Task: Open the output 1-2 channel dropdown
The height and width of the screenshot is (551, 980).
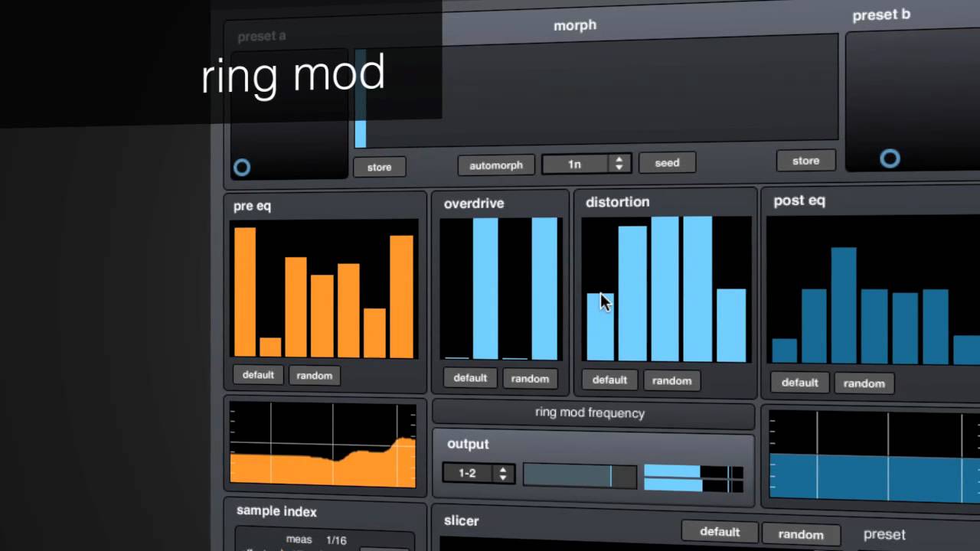Action: click(479, 474)
